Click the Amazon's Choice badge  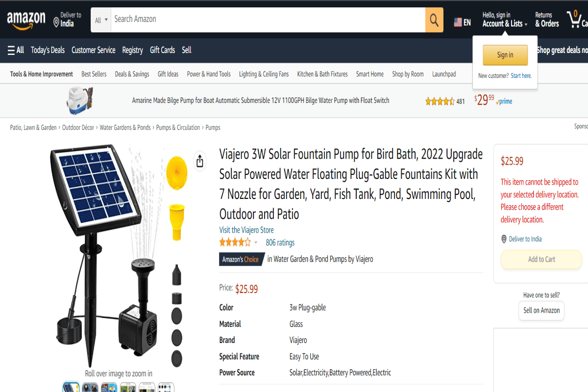[x=240, y=259]
